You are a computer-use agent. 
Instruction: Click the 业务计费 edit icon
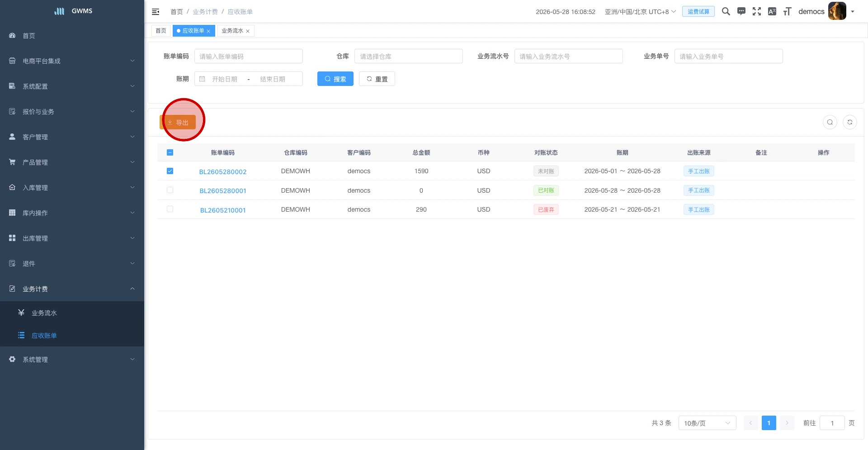12,289
